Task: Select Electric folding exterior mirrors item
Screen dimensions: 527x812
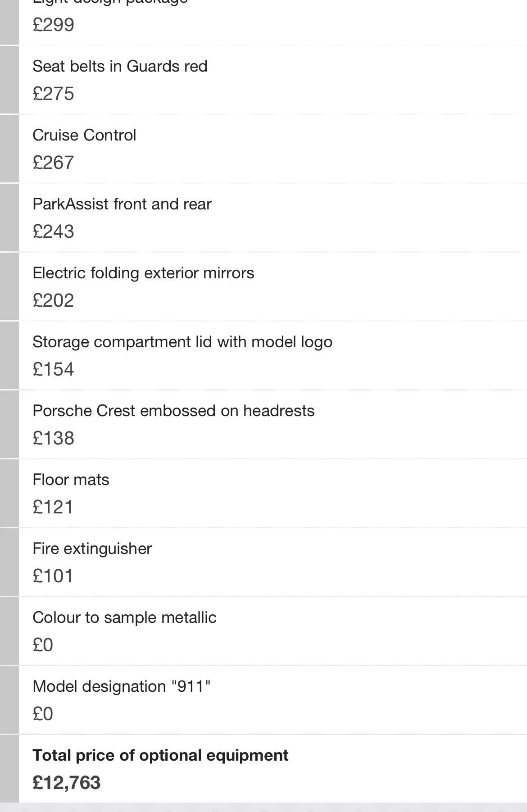Action: click(273, 287)
